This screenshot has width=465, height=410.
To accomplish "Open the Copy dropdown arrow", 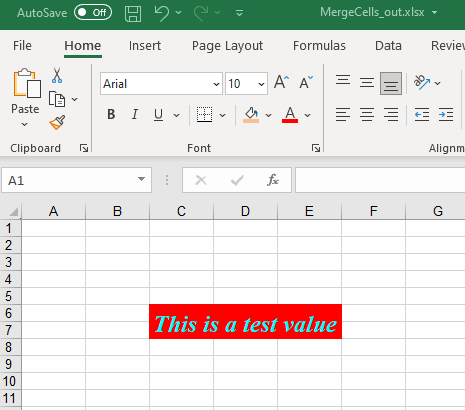I will (75, 99).
